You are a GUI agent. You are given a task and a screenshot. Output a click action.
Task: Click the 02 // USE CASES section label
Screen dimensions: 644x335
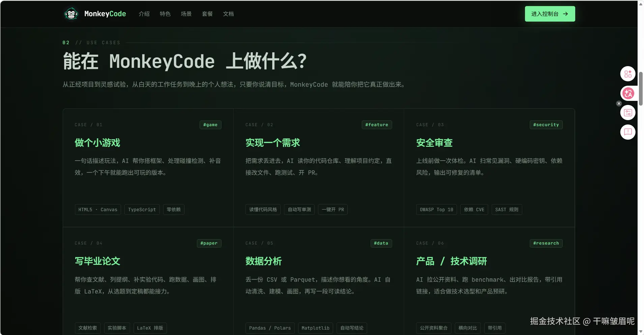point(91,43)
